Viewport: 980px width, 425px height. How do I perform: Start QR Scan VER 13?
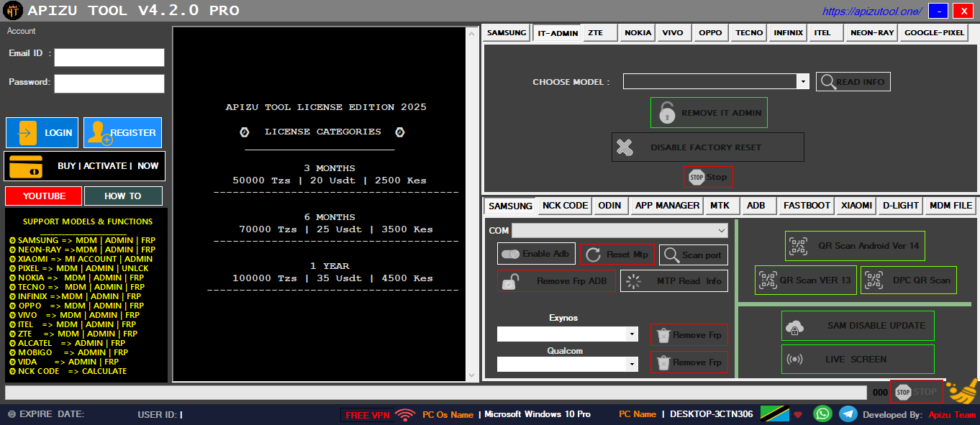coord(805,280)
